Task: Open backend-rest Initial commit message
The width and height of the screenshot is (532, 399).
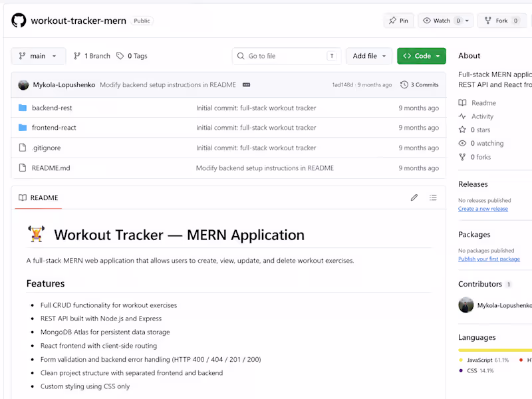Action: tap(256, 108)
